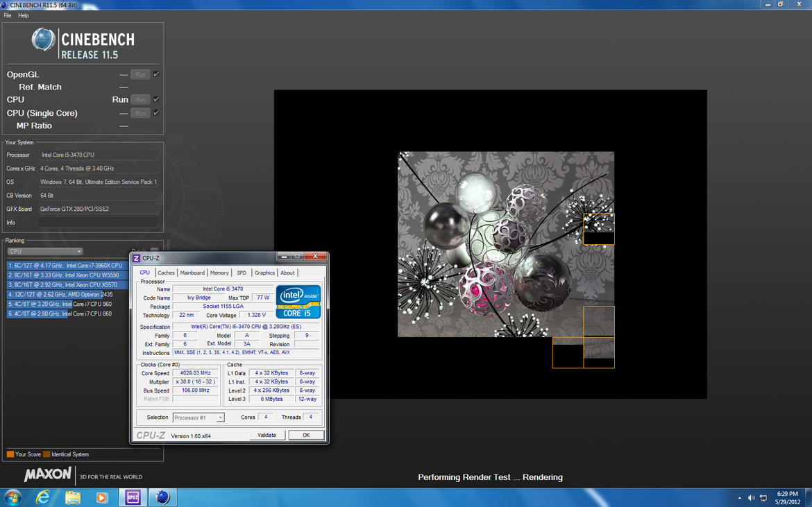The image size is (812, 507).
Task: Click CPU-Z Level 3 cache value '6 MBytes'
Action: click(x=271, y=399)
